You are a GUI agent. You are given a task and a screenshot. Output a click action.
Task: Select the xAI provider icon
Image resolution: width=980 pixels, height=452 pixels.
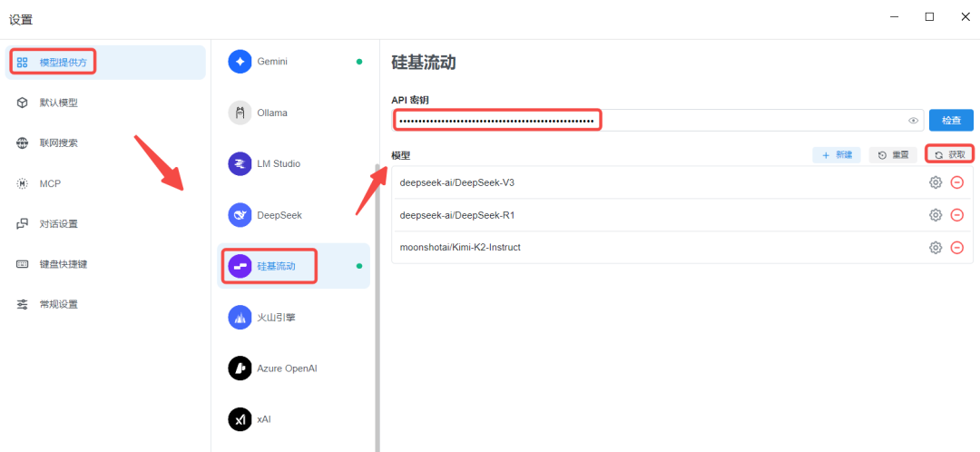click(240, 419)
